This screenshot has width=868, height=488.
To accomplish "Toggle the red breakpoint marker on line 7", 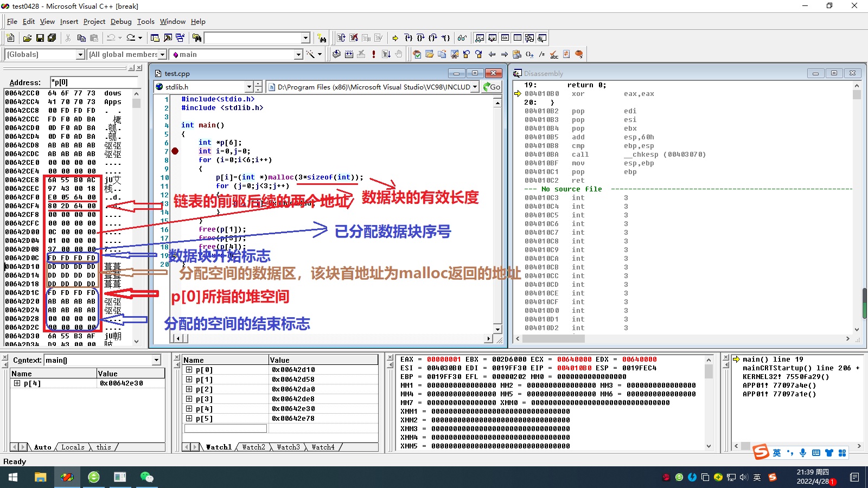I will point(175,151).
